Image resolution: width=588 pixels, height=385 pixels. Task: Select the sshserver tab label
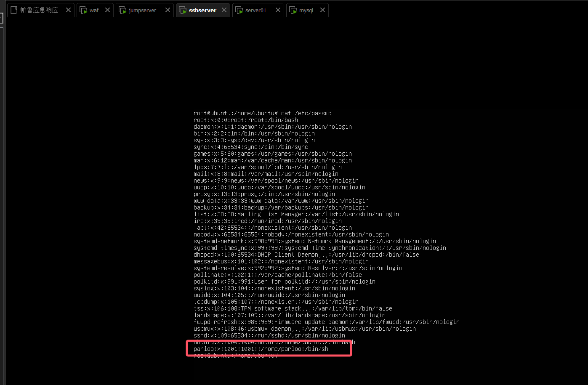(202, 10)
